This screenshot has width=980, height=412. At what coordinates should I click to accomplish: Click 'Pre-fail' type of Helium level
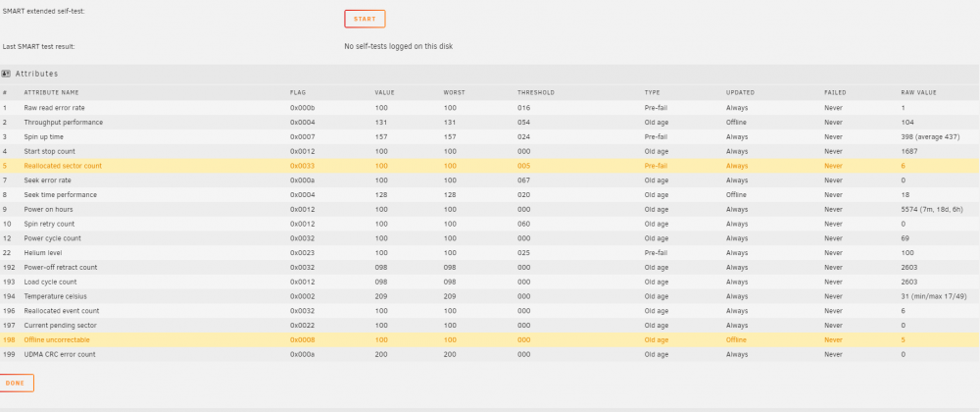coord(656,252)
